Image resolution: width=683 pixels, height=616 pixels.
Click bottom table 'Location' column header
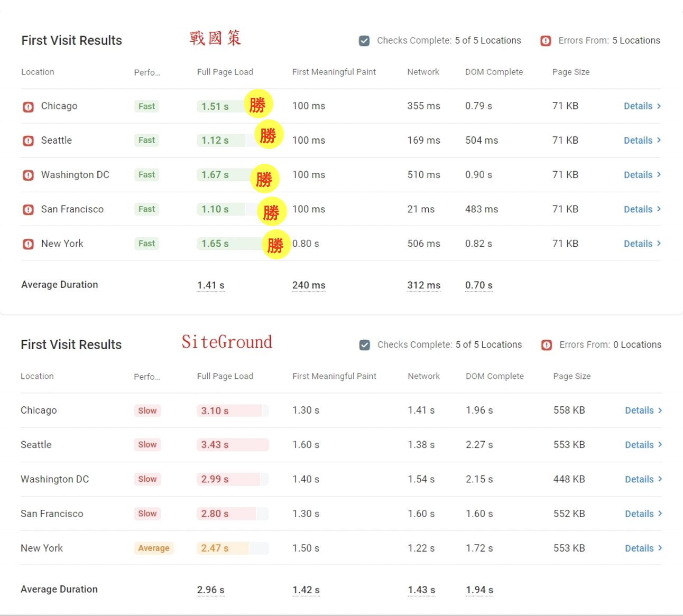[x=37, y=376]
